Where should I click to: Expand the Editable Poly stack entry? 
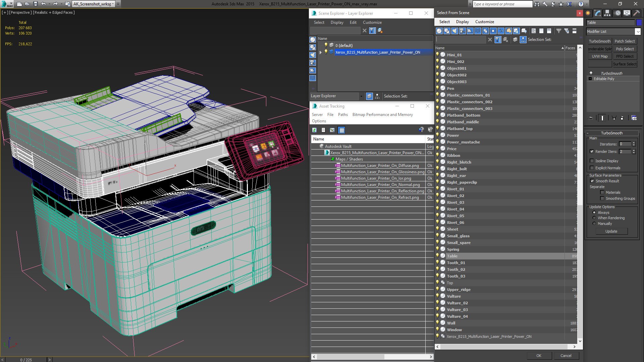590,79
